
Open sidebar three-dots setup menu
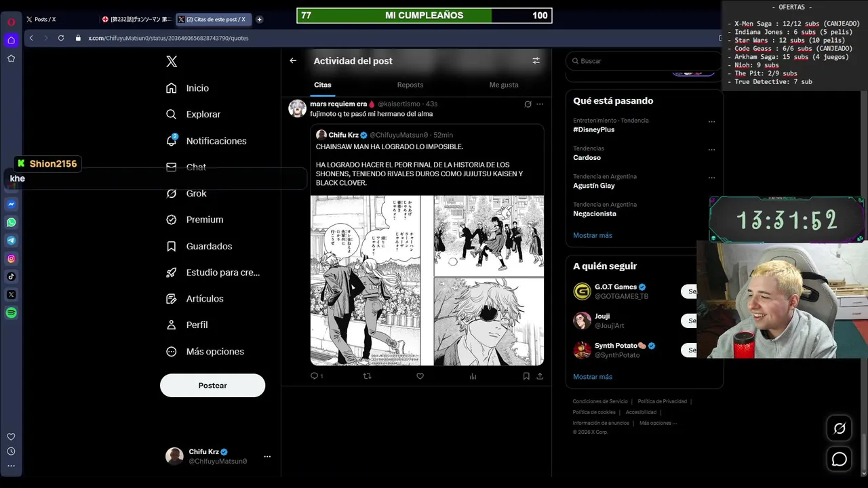[11, 466]
